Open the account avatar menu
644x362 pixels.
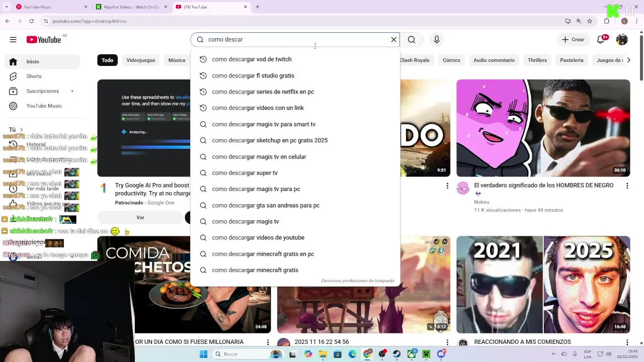pos(622,40)
